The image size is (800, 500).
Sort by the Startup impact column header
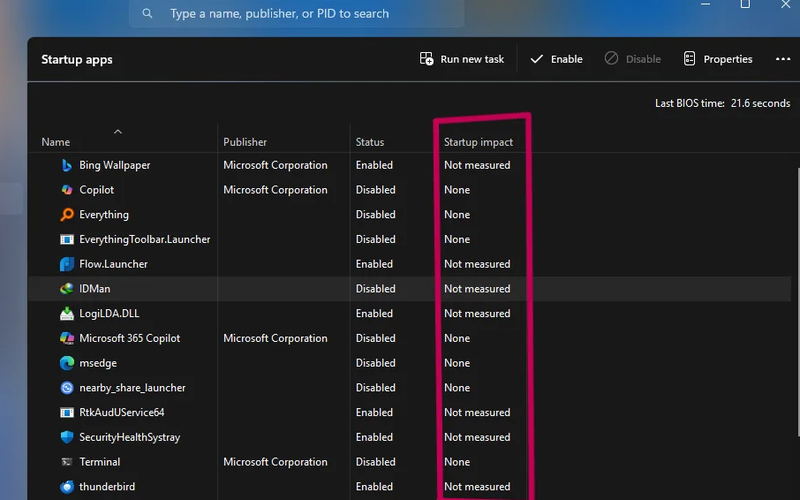tap(478, 142)
